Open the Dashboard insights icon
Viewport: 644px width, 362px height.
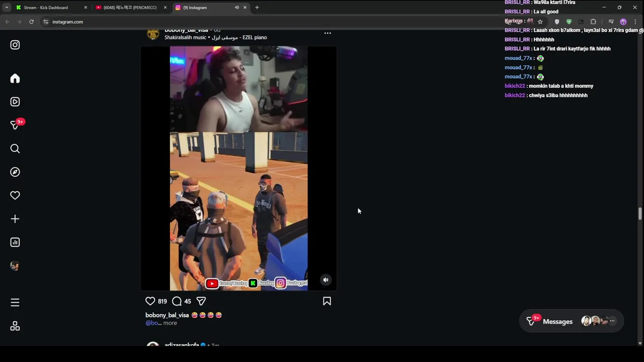pos(15,242)
